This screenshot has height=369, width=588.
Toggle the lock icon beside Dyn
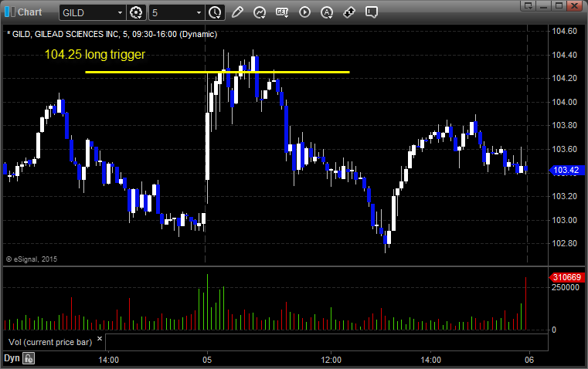29,358
